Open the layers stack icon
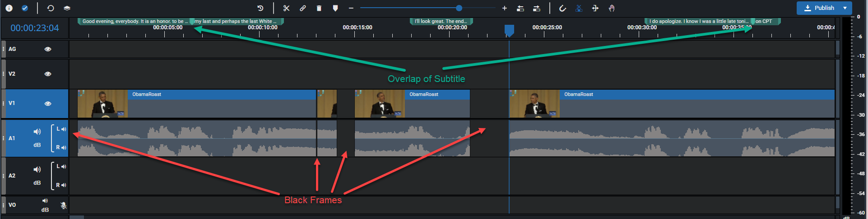 click(x=67, y=8)
